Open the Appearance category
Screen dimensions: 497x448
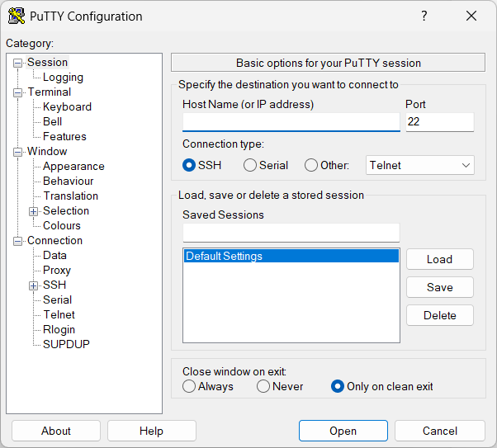tap(73, 166)
